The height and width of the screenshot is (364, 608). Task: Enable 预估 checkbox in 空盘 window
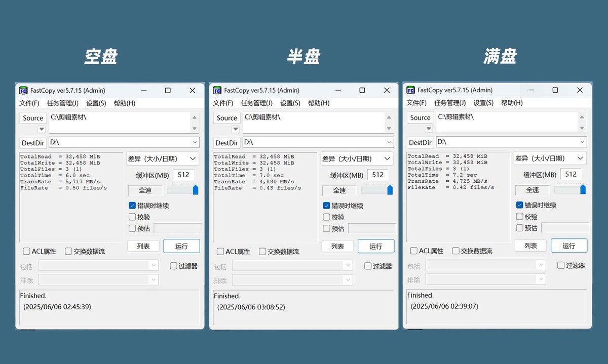[132, 228]
